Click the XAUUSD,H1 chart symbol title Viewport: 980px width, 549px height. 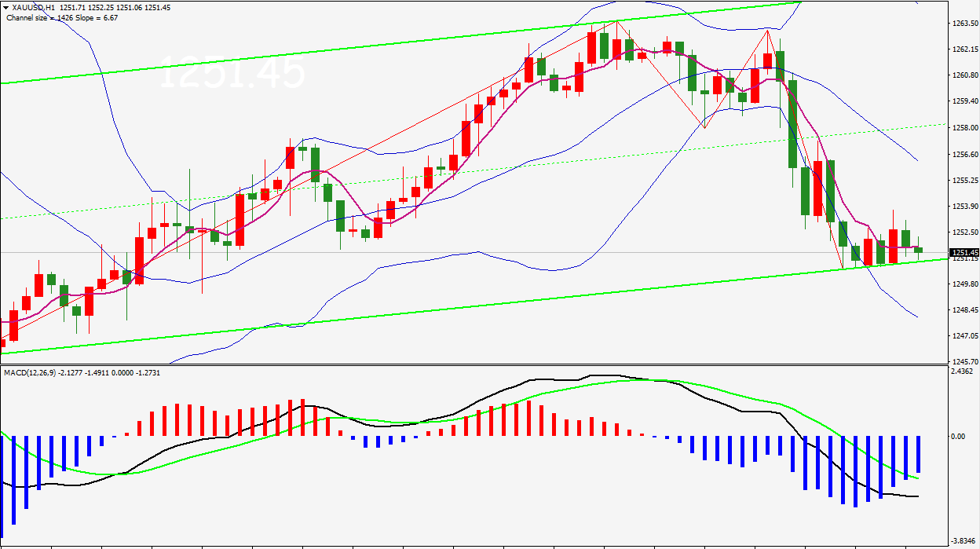[34, 7]
